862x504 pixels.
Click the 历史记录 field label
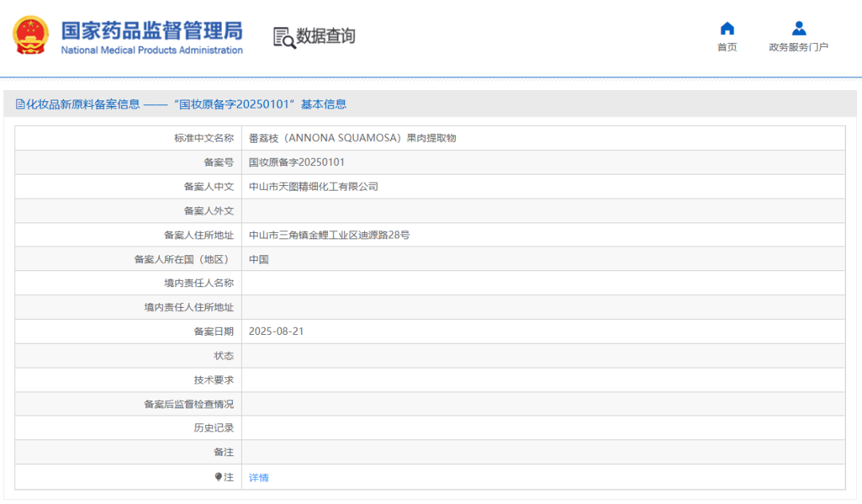pos(214,428)
